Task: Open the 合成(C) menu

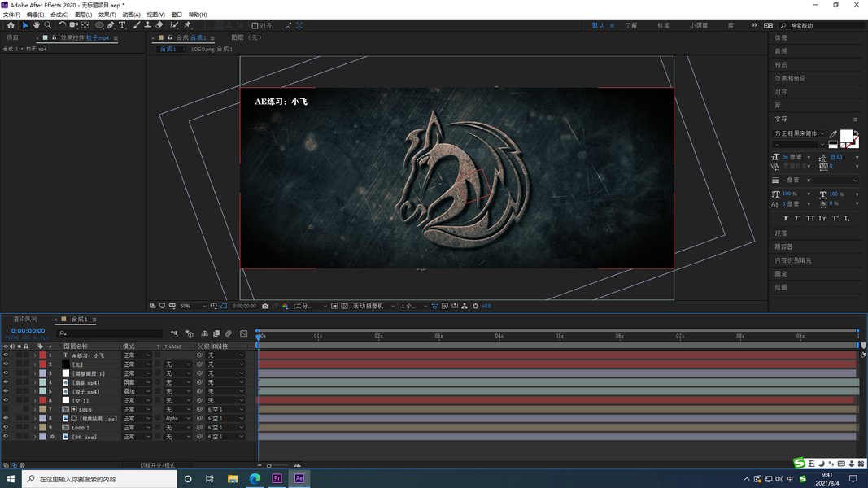Action: point(59,15)
